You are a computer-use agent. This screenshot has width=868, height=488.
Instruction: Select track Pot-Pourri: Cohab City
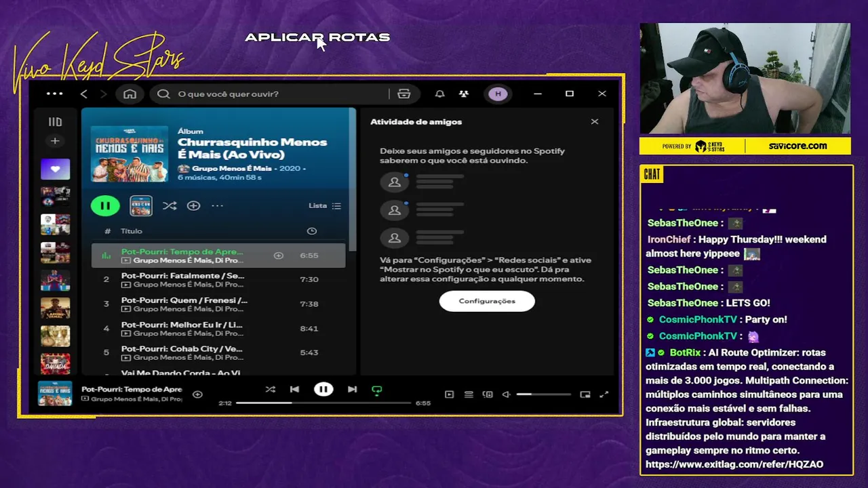[218, 352]
